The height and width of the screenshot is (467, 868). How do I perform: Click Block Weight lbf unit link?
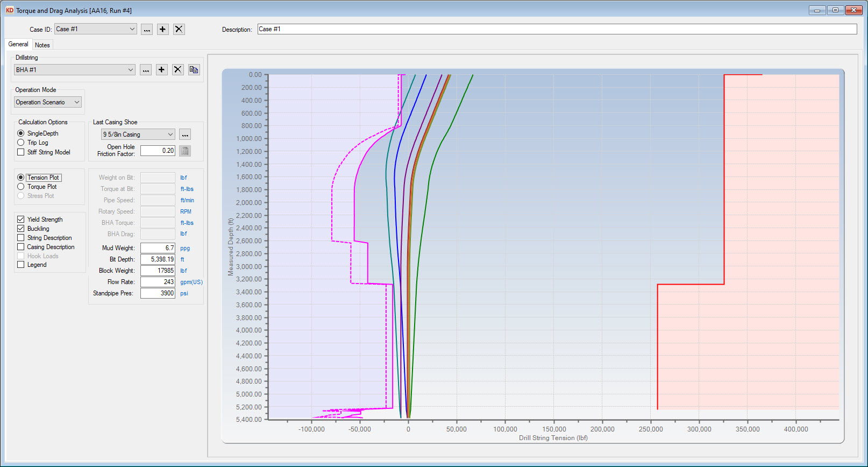(x=183, y=271)
